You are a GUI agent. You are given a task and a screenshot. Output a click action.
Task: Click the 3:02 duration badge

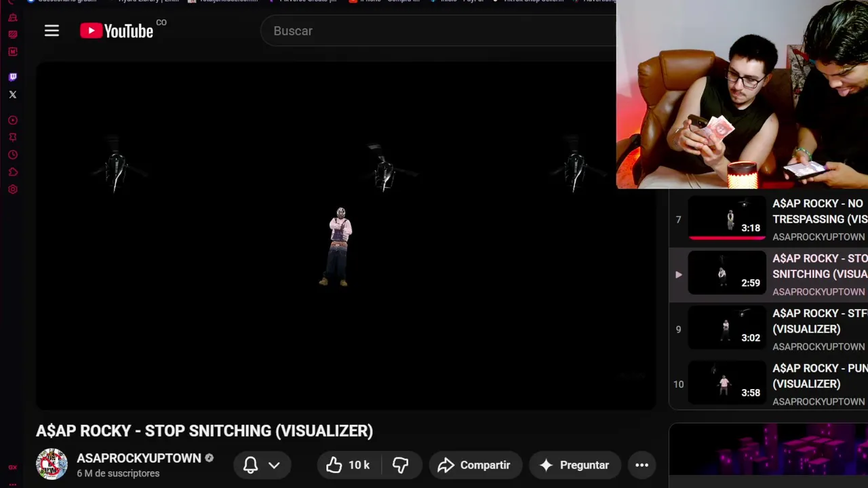tap(751, 338)
